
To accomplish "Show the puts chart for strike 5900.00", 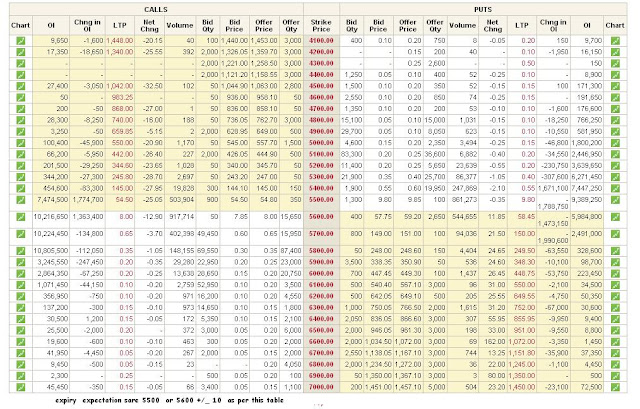I will tap(615, 262).
